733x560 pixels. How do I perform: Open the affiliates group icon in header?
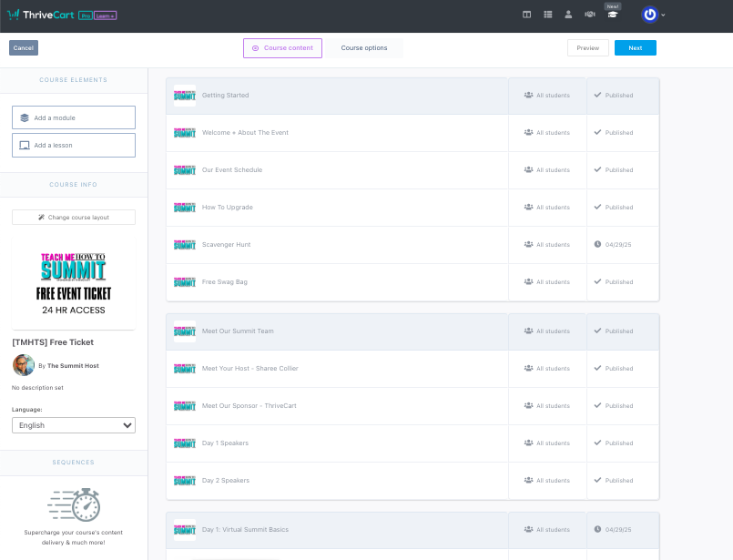pos(589,15)
